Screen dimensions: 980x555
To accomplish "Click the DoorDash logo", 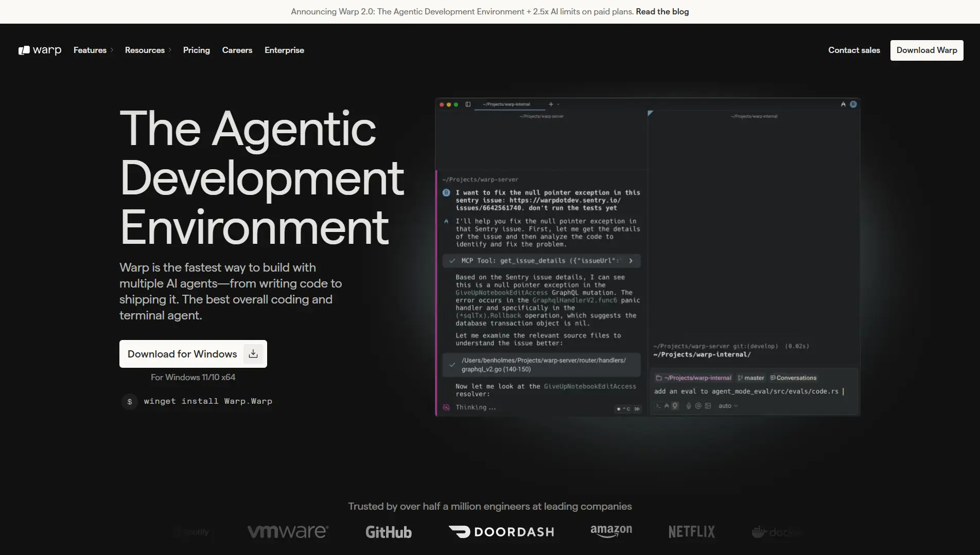I will point(501,532).
